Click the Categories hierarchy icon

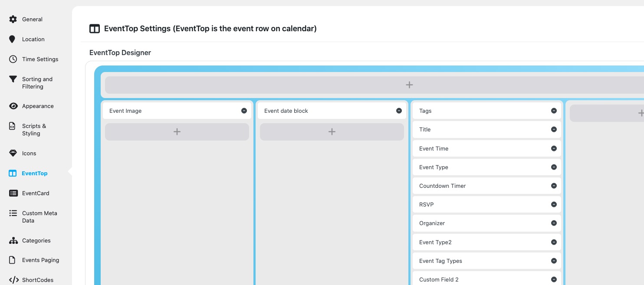[13, 240]
